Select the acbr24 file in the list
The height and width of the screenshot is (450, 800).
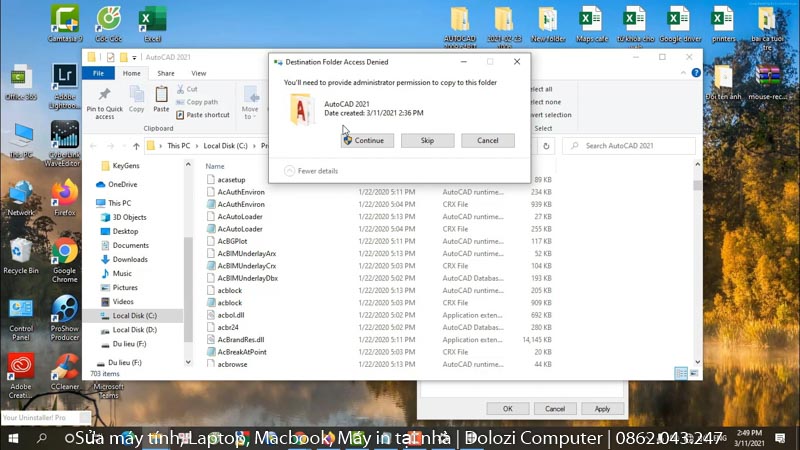pos(228,327)
